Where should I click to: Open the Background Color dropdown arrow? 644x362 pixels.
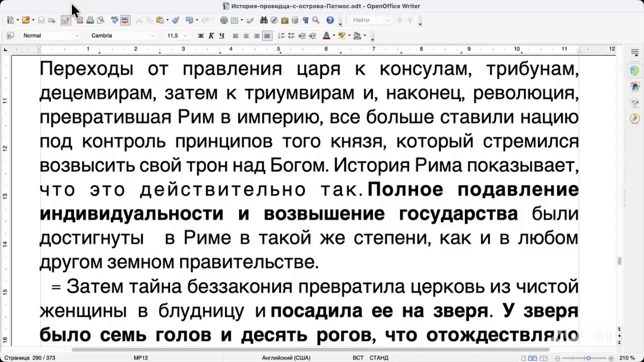pos(364,36)
